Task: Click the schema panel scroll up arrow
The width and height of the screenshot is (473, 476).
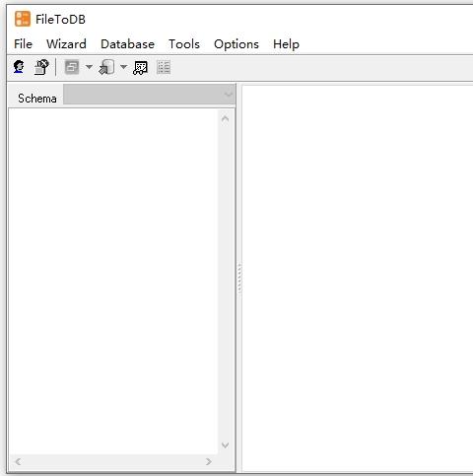Action: click(x=225, y=118)
